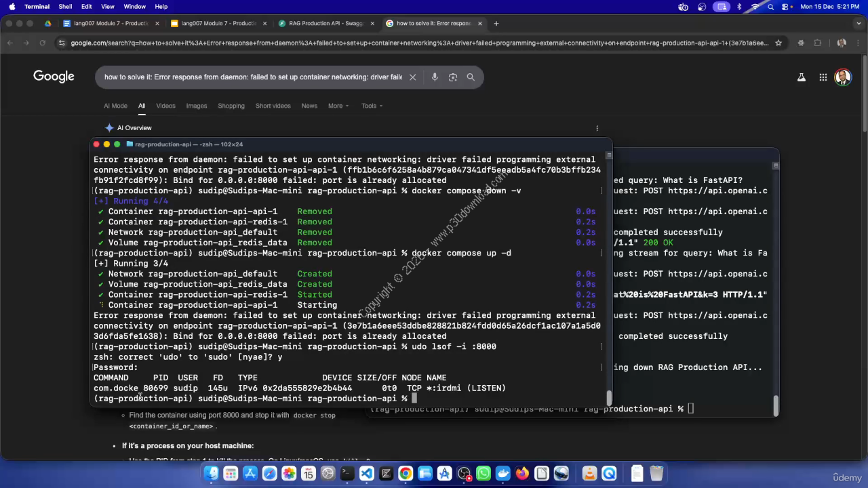Open Search Labs flask icon
This screenshot has width=868, height=488.
click(802, 77)
